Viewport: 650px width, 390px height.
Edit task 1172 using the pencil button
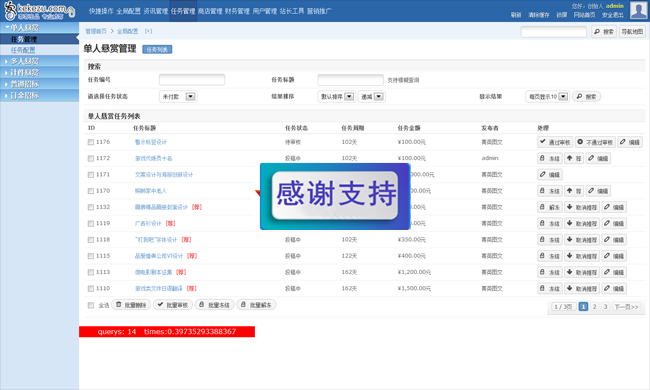(x=598, y=158)
